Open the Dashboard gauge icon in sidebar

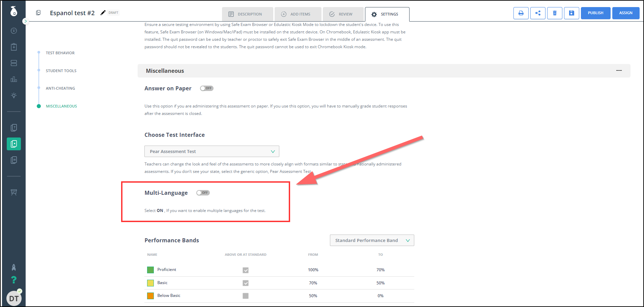click(x=14, y=31)
